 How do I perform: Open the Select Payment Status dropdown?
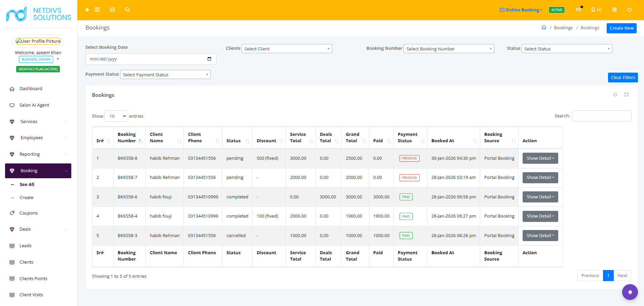(x=165, y=75)
